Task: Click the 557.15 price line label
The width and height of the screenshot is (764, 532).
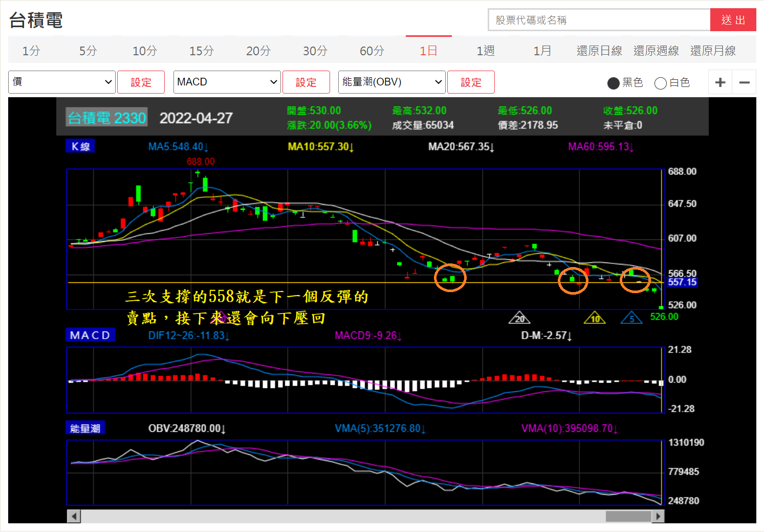Action: click(682, 282)
